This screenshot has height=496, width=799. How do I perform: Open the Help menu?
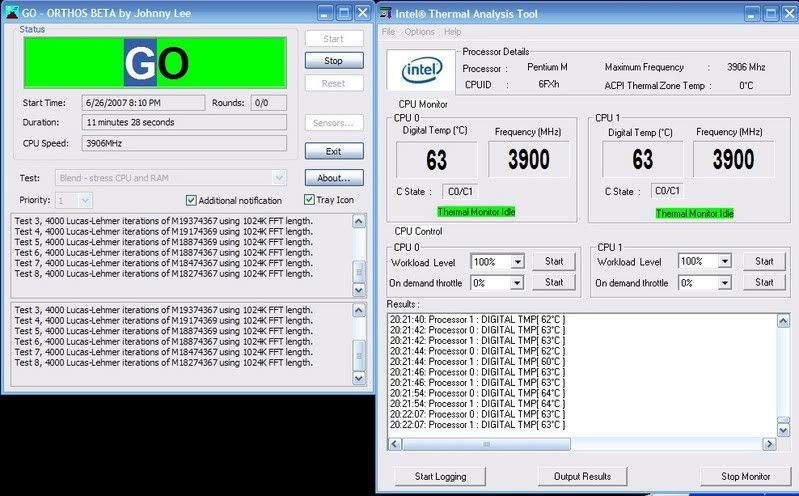point(452,32)
